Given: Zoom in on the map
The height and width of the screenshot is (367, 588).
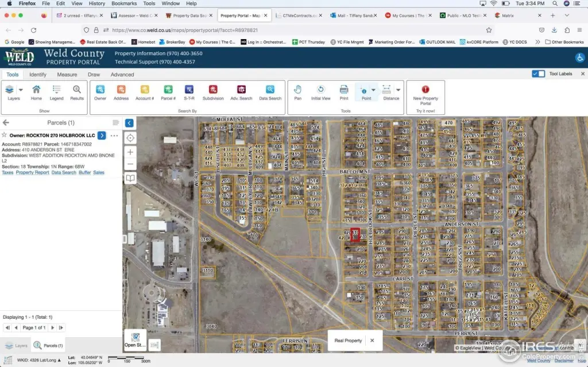Looking at the screenshot, I should click(x=130, y=152).
